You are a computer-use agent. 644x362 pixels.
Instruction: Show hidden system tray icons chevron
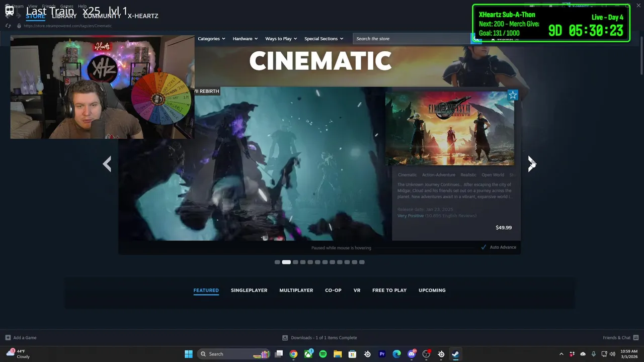[x=561, y=354]
